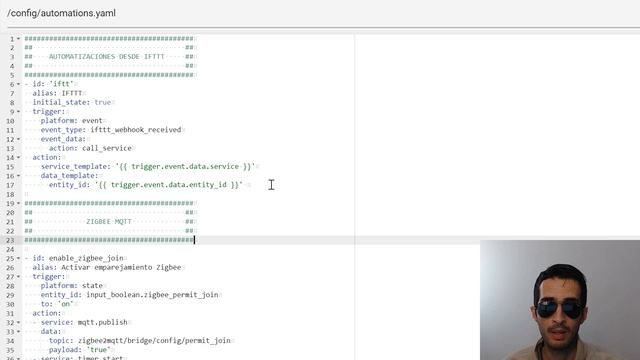This screenshot has width=640, height=360.
Task: Click line number 18 in gutter
Action: [x=10, y=194]
